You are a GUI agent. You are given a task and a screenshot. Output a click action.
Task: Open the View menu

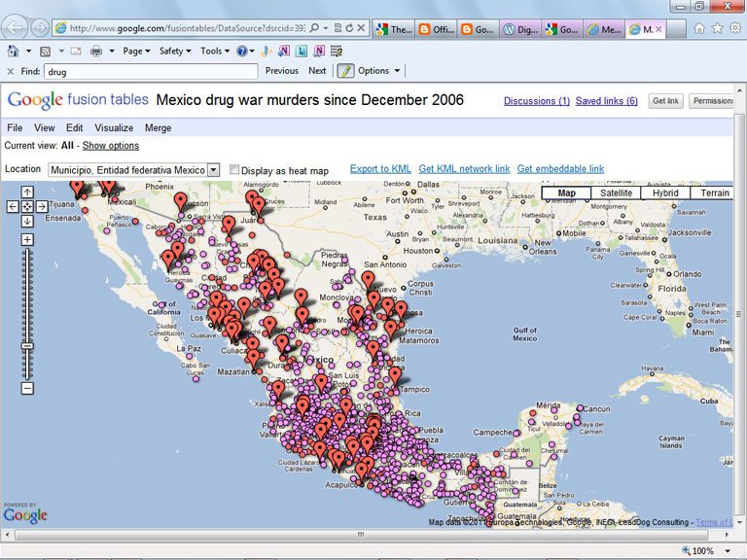(x=45, y=127)
